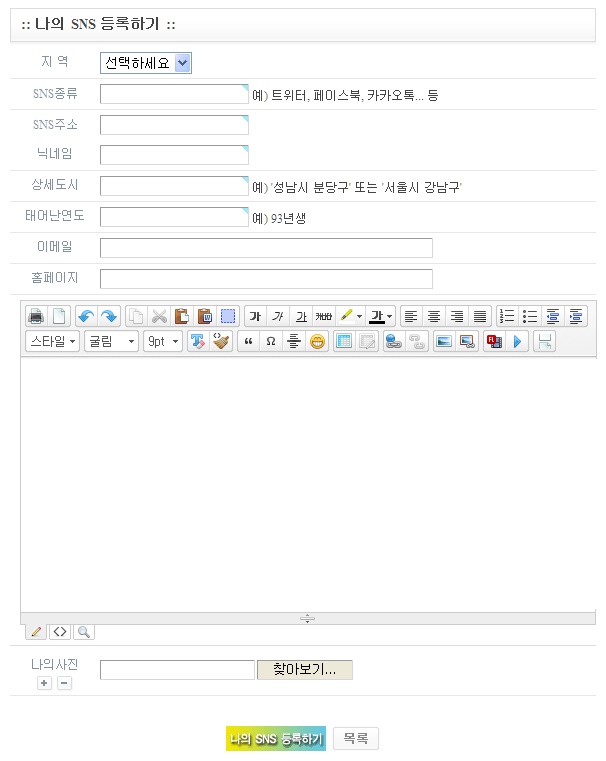Viewport: 606px width, 761px height.
Task: Open the 스타일 style dropdown
Action: (52, 342)
